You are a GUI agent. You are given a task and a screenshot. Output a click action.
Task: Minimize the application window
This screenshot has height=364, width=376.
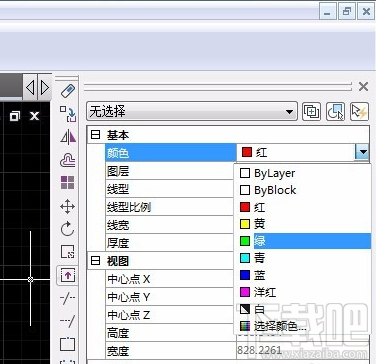point(328,12)
